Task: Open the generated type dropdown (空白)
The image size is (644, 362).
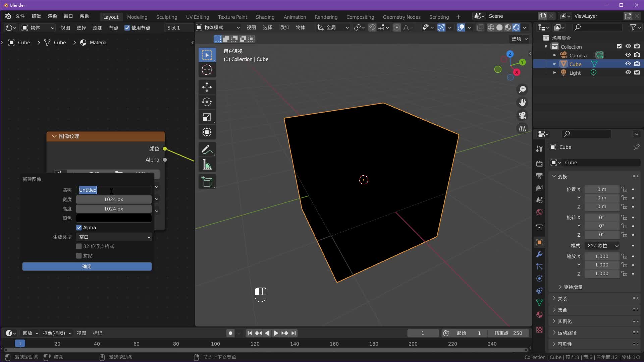Action: point(114,237)
